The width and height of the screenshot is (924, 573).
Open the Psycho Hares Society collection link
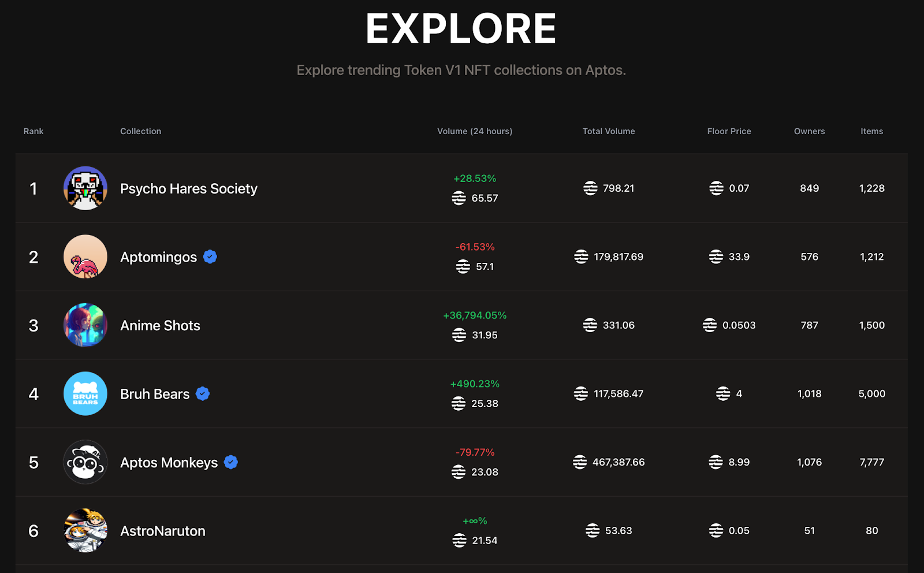coord(189,189)
